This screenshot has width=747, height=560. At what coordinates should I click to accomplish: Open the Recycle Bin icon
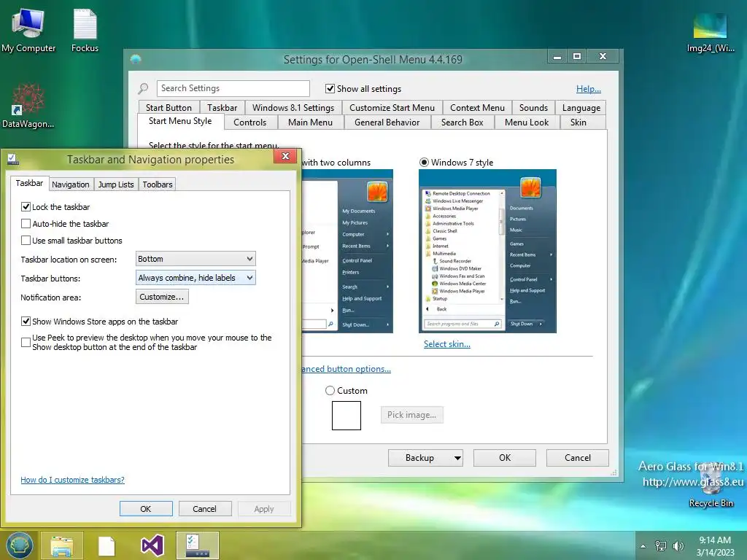pyautogui.click(x=711, y=483)
